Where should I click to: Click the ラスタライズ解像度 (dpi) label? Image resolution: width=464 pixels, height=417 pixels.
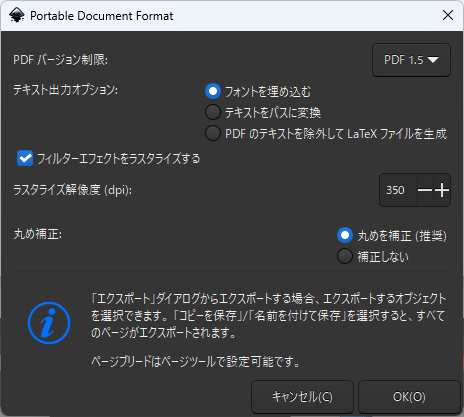coord(73,190)
